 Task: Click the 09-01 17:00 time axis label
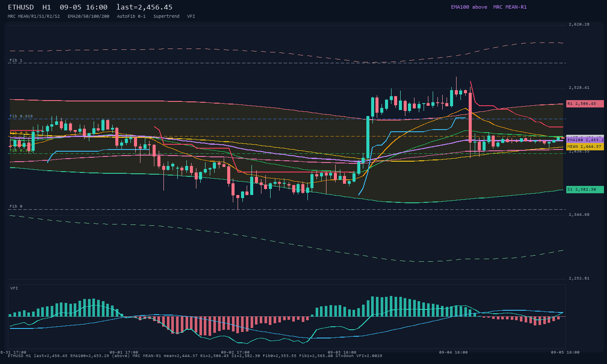click(124, 352)
